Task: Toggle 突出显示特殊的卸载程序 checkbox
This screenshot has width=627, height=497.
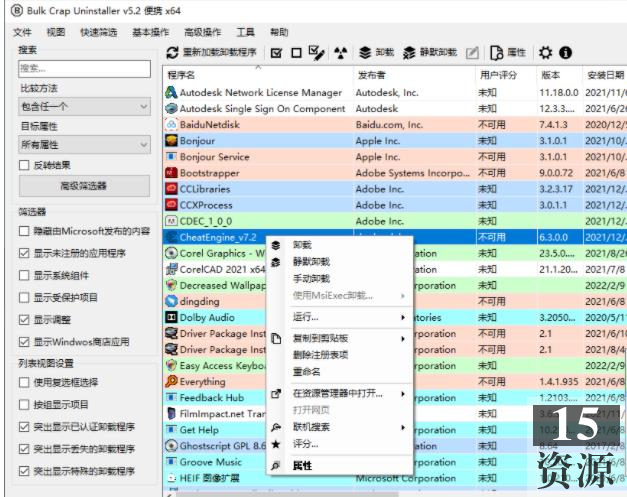Action: [24, 471]
